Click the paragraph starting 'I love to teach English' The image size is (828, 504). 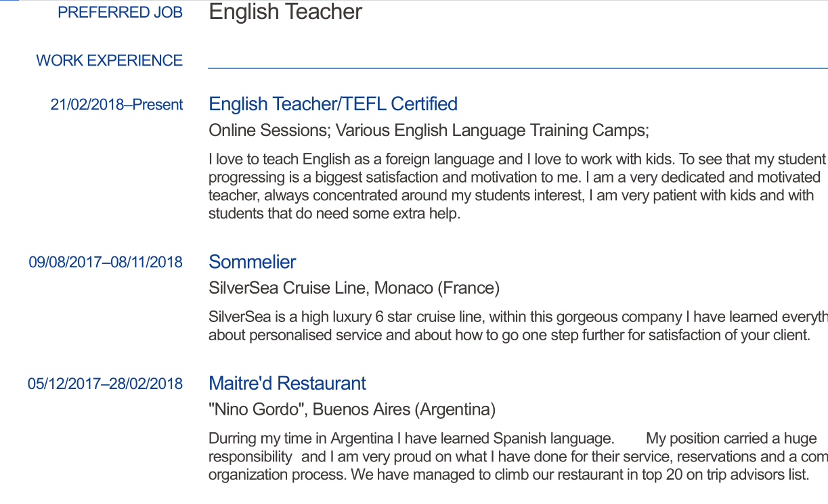tap(517, 160)
